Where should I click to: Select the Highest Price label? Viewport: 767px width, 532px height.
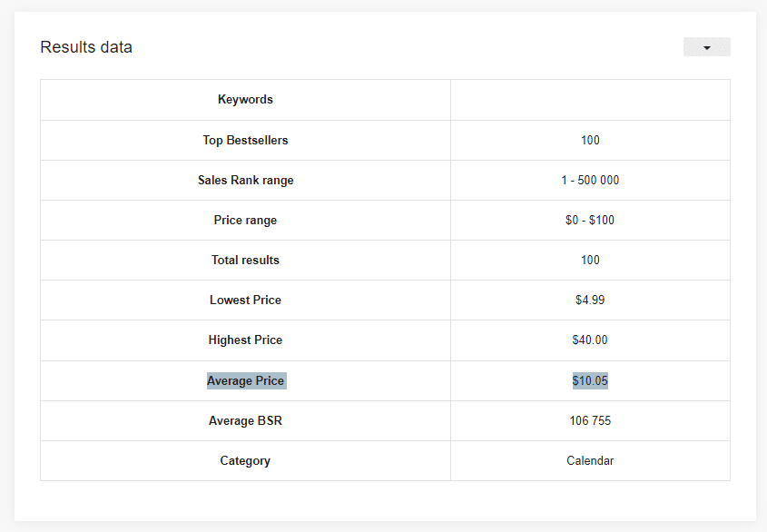point(245,340)
